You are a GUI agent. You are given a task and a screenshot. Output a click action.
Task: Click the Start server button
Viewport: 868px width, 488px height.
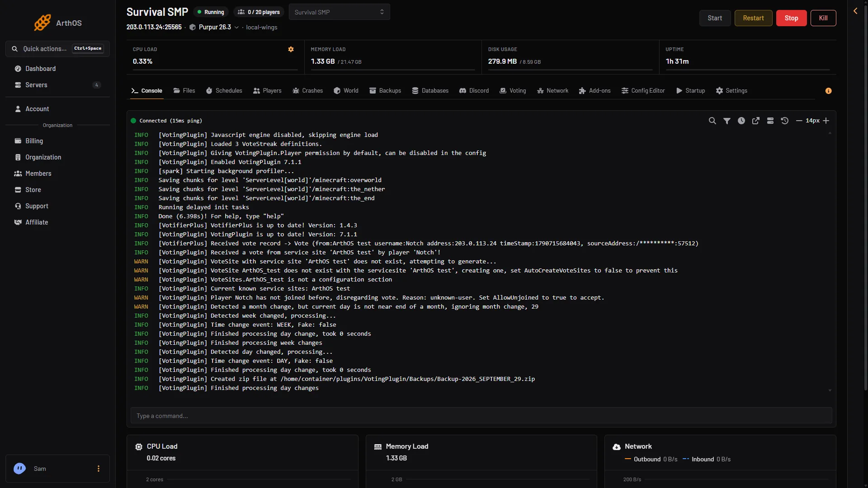[x=715, y=18]
